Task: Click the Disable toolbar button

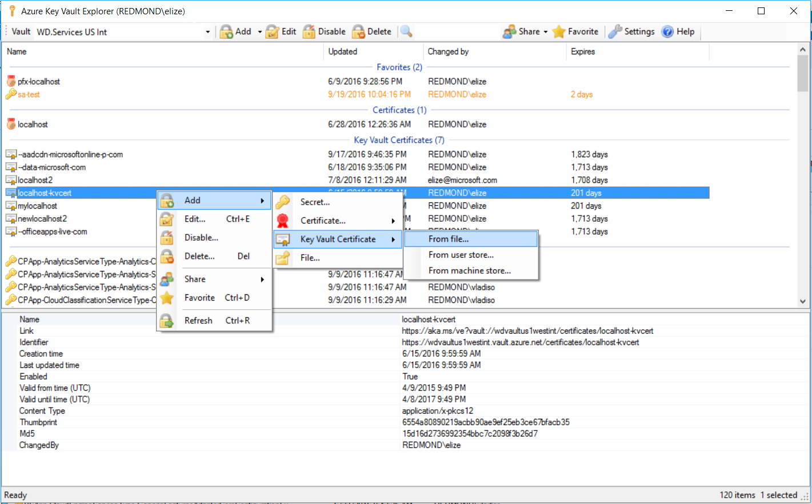Action: tap(324, 32)
